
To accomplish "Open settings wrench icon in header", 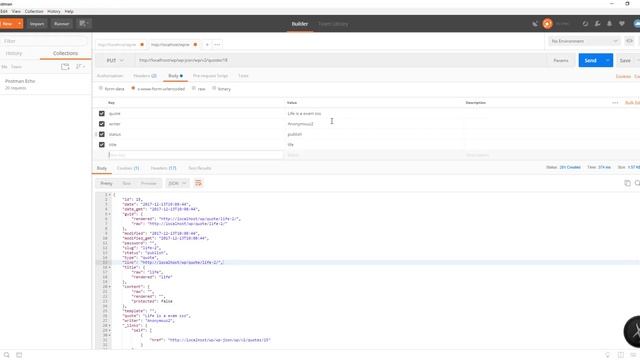I will coord(598,24).
